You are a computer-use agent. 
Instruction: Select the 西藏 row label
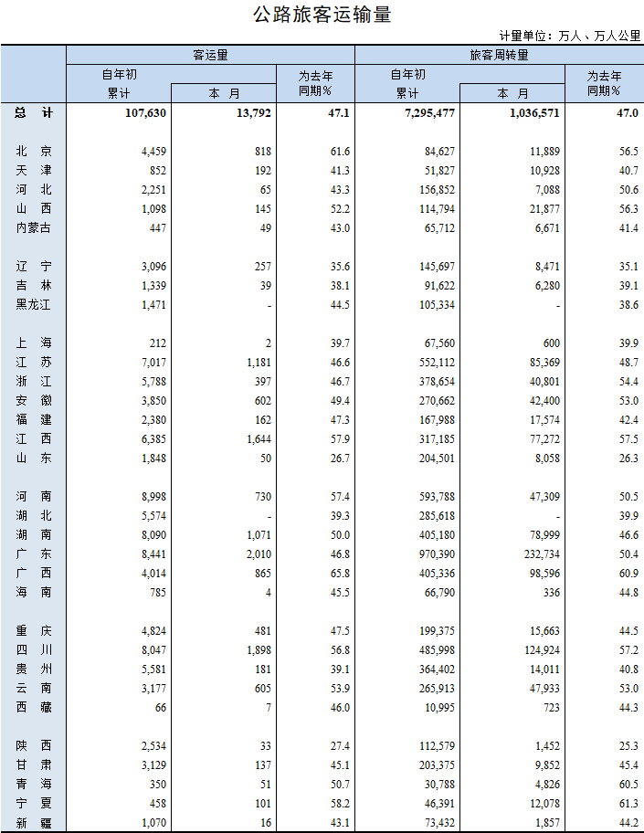click(x=34, y=707)
